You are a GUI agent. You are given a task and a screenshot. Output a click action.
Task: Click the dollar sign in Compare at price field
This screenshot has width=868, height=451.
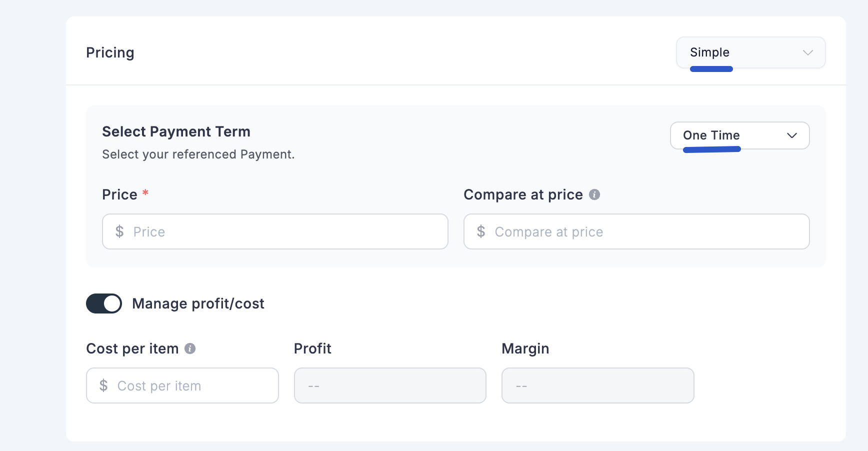[481, 231]
